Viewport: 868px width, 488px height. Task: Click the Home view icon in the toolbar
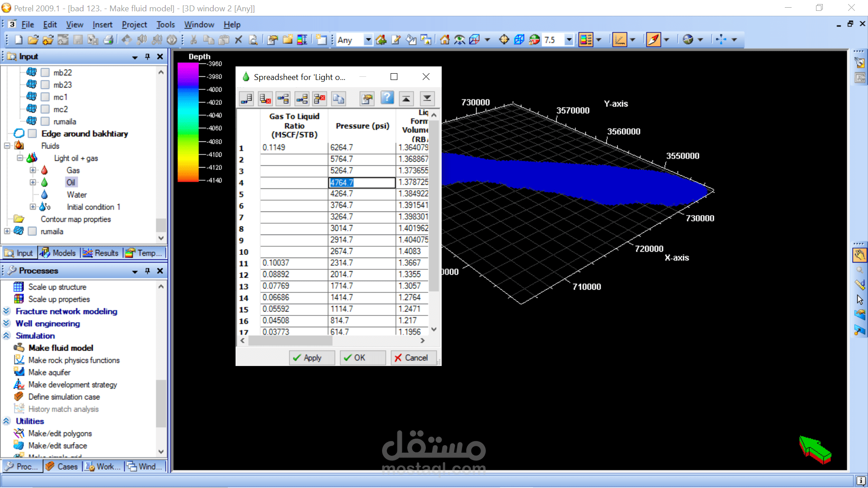pos(445,40)
